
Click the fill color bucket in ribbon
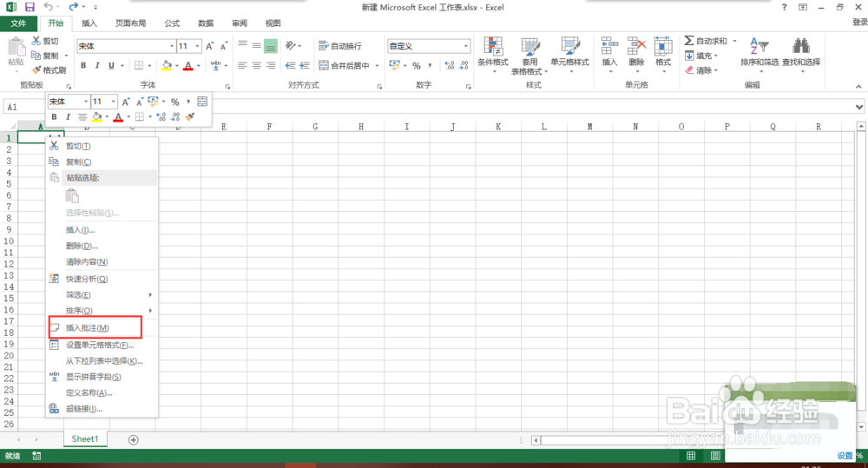tap(166, 65)
